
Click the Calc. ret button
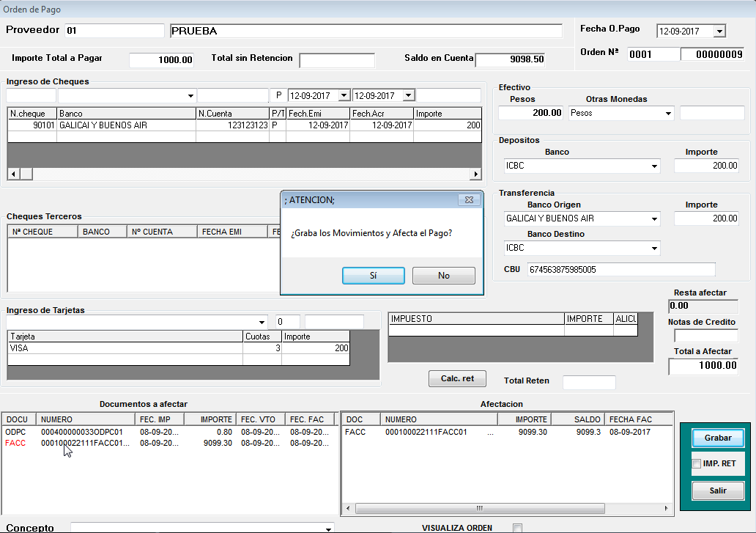coord(457,378)
